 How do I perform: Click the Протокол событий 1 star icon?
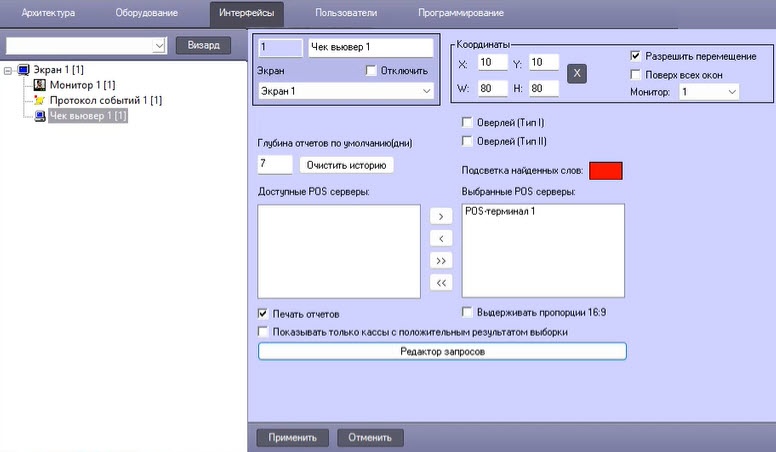tap(40, 100)
